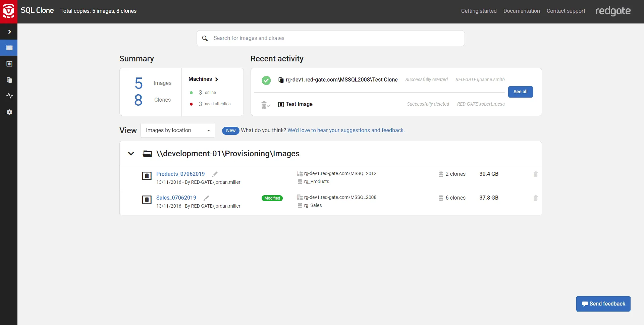Delete the Products_07062019 image
The height and width of the screenshot is (325, 644).
coord(535,174)
